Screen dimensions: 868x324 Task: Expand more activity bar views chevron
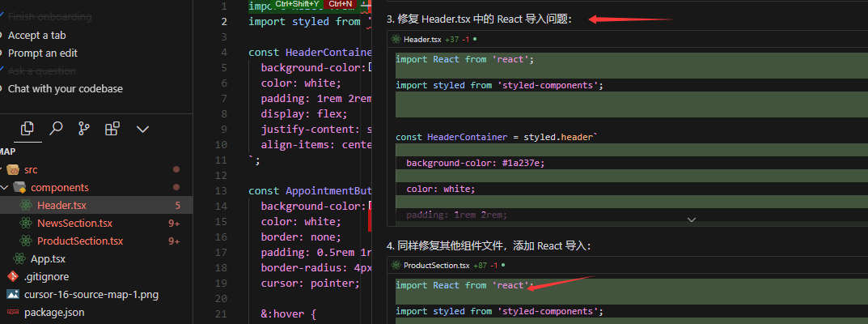click(143, 129)
